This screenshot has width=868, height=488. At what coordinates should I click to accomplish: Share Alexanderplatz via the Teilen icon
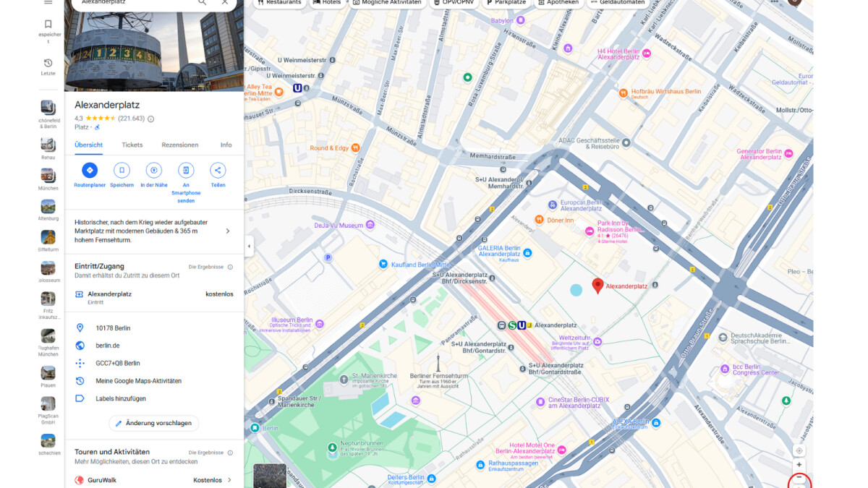click(x=218, y=171)
